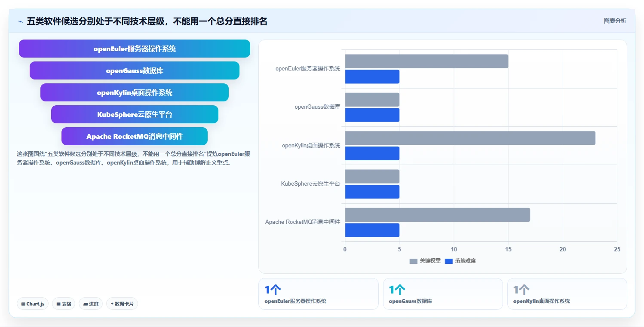Image resolution: width=644 pixels, height=327 pixels.
Task: Click x-axis tick value 10
Action: pos(454,249)
